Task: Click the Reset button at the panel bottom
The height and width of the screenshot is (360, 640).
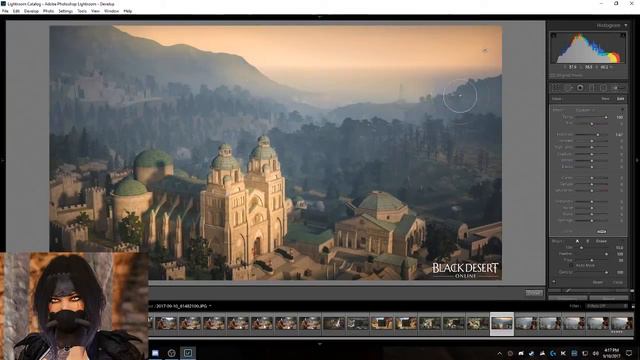Action: (x=609, y=298)
